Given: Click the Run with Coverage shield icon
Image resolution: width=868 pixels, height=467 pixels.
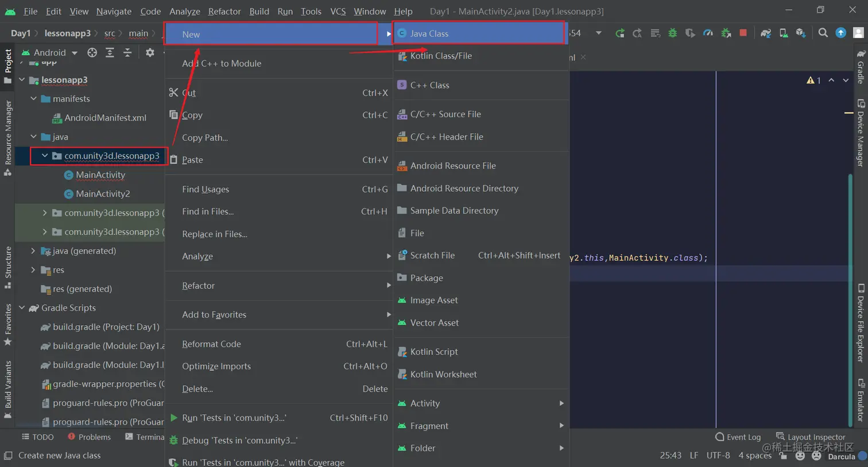Looking at the screenshot, I should coord(690,33).
